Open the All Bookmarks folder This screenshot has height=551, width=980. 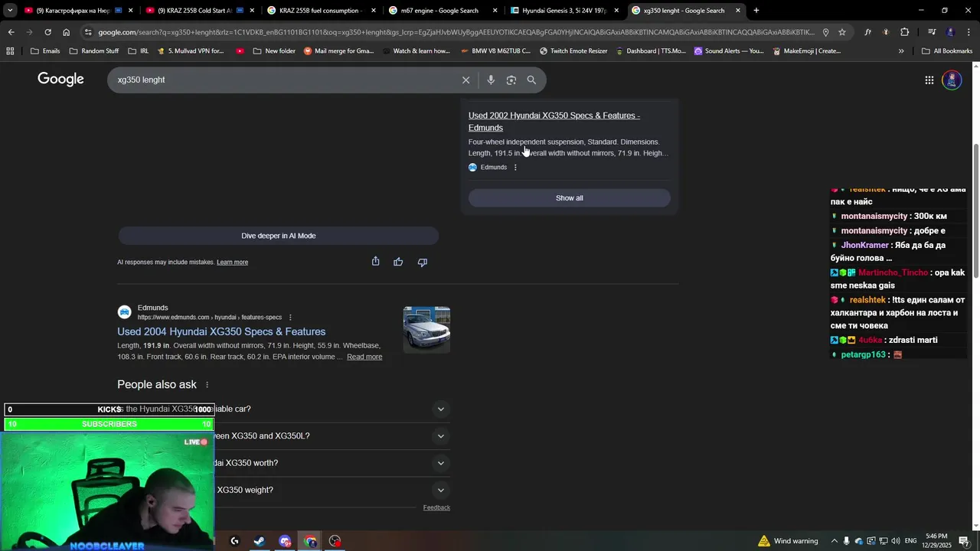(947, 51)
